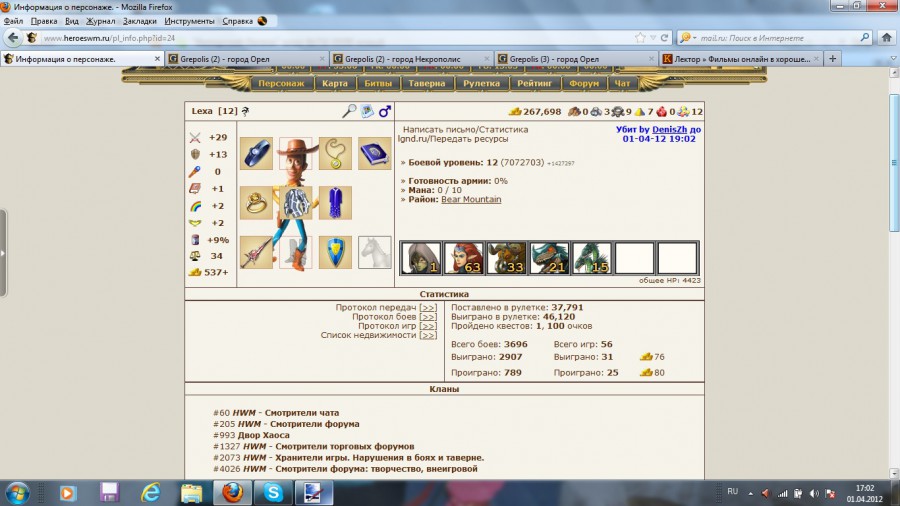Click the magnifier search icon beside Lexa

pos(349,111)
